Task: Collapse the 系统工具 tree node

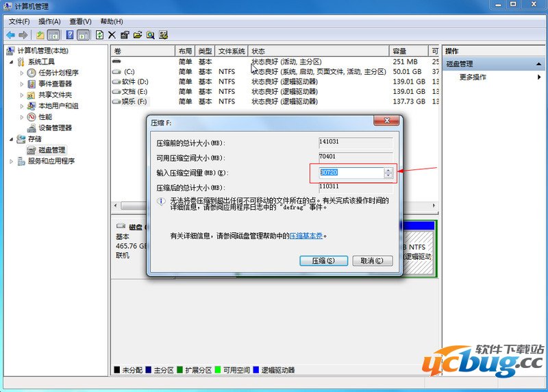Action: tap(12, 62)
